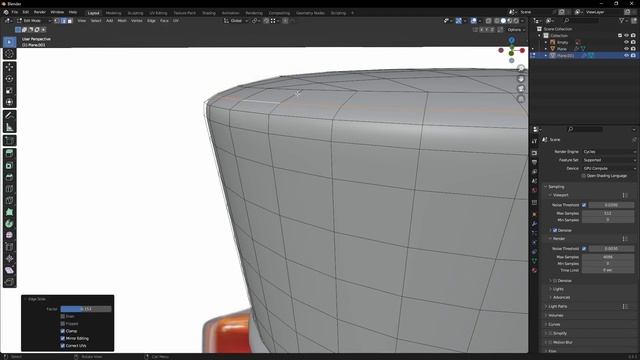Hide the Empty object in outliner
The height and width of the screenshot is (360, 640).
coord(626,42)
